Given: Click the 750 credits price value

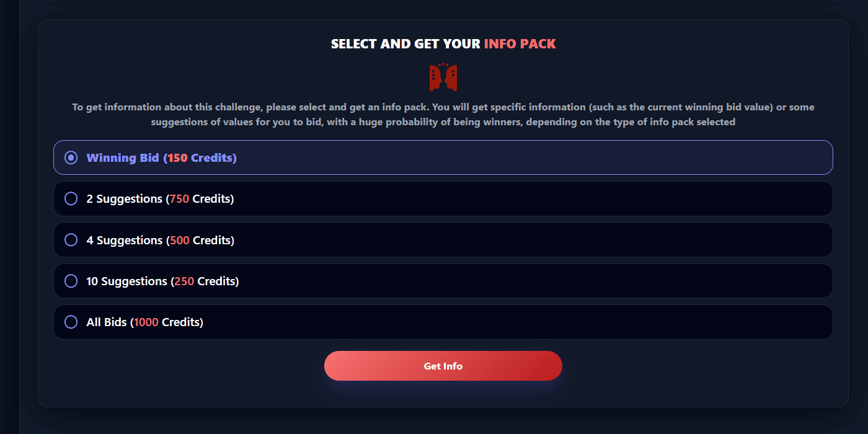Looking at the screenshot, I should pos(179,199).
